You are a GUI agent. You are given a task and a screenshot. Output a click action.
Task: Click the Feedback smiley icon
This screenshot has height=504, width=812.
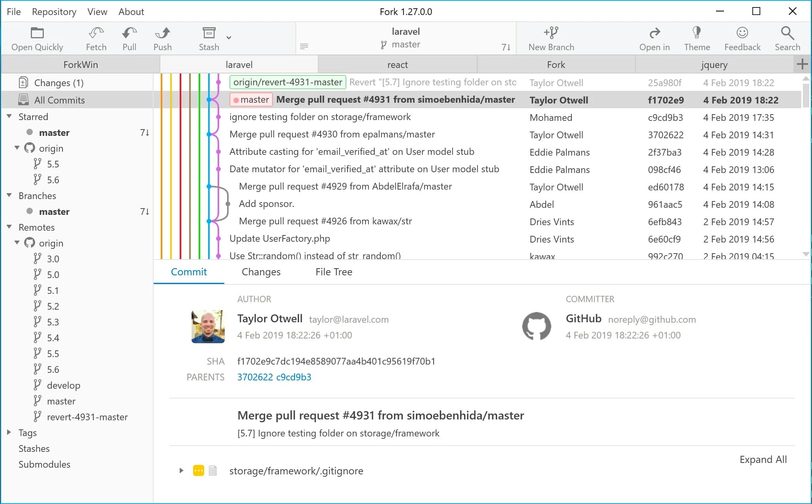coord(742,33)
